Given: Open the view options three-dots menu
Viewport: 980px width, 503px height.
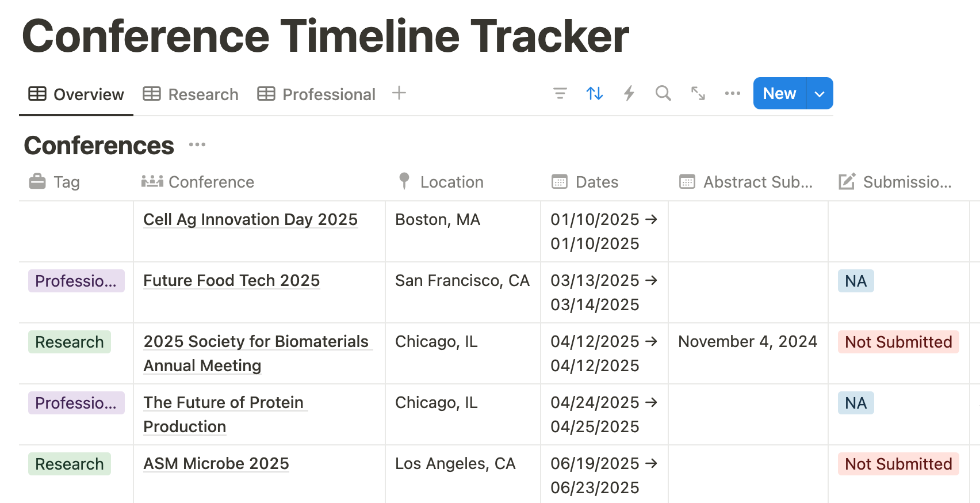Looking at the screenshot, I should (732, 93).
